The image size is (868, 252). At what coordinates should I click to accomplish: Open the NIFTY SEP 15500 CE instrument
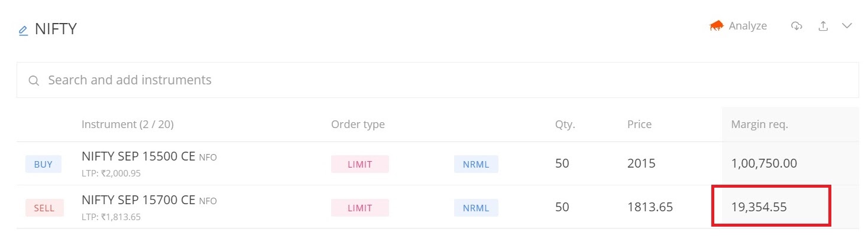138,156
